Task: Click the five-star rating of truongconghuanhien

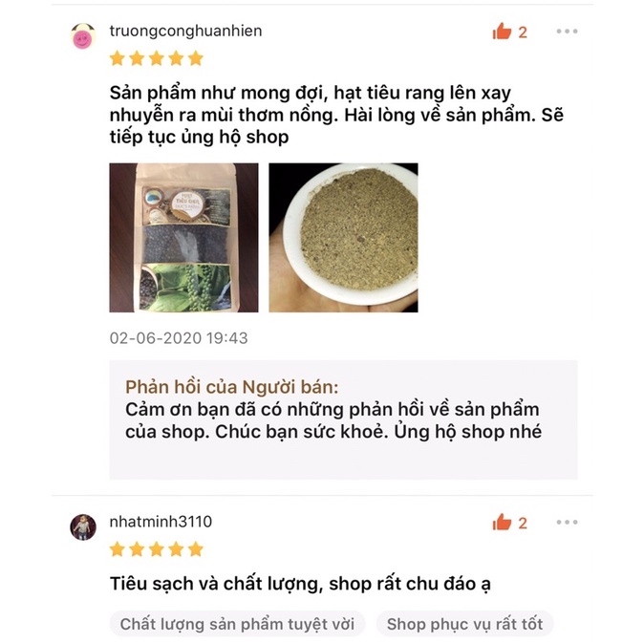Action: pos(157,58)
